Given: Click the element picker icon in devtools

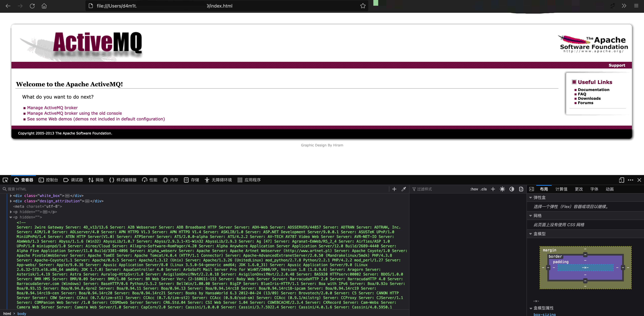Looking at the screenshot, I should click(x=5, y=180).
